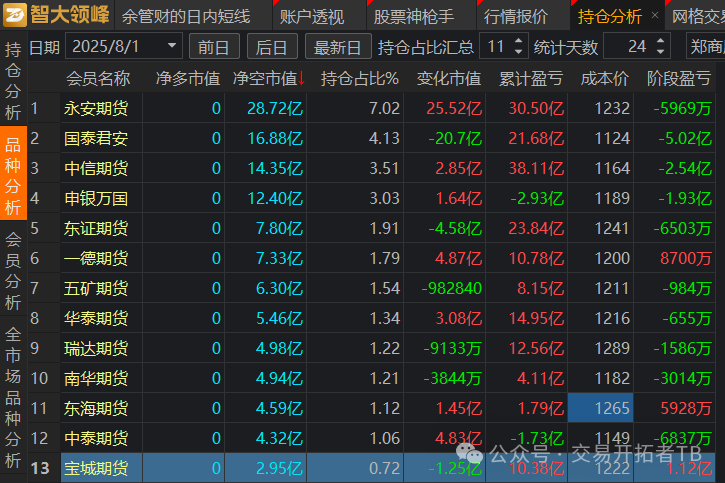Screen dimensions: 725x483
Task: Click 永安期货 净空市值 value 28.72亿
Action: [275, 109]
